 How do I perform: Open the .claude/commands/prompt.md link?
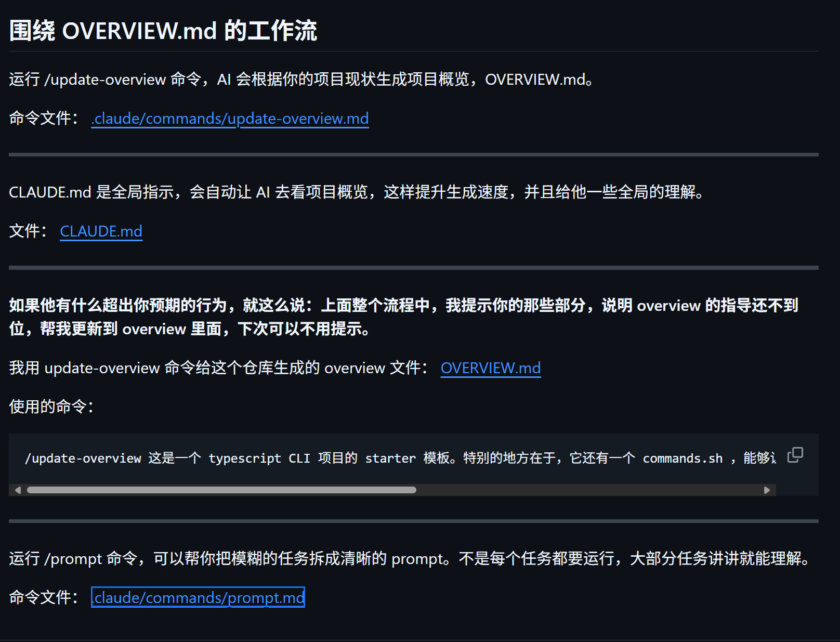coord(198,597)
